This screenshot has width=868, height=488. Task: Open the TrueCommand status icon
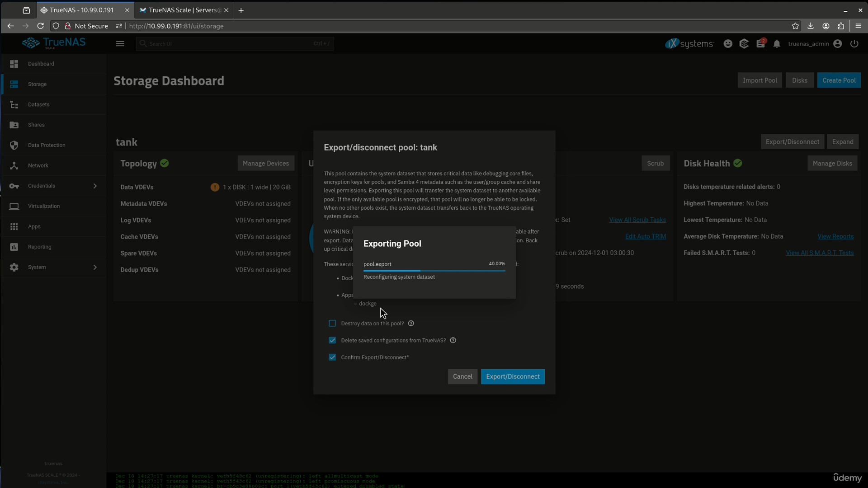[x=744, y=44]
